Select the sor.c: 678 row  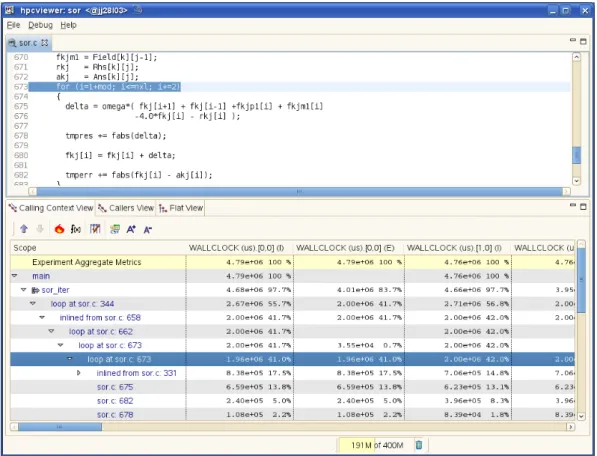pos(292,415)
